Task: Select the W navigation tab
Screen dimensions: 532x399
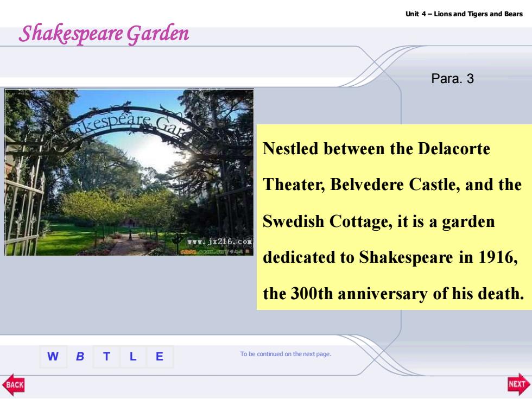Action: click(x=53, y=357)
